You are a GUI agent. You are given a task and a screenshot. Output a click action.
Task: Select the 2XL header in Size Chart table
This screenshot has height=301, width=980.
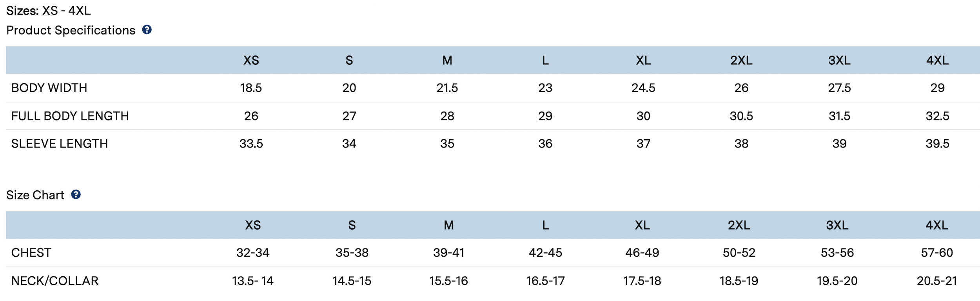(x=739, y=225)
